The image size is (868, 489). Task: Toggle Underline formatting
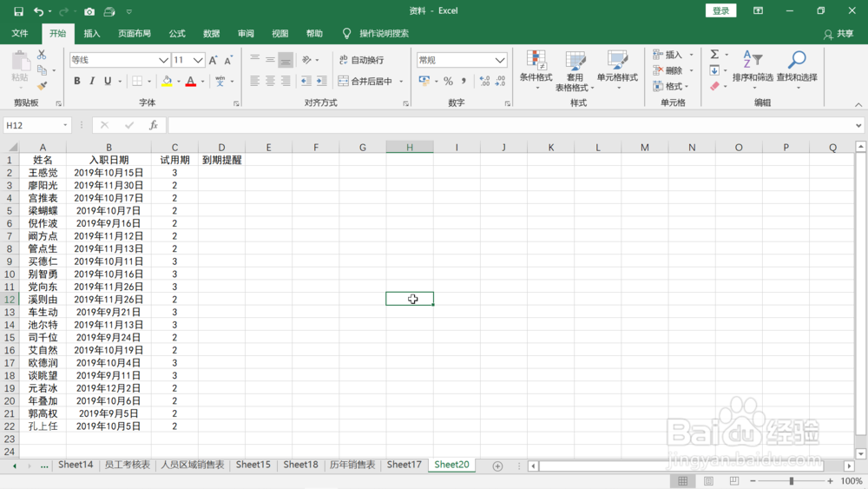(108, 81)
